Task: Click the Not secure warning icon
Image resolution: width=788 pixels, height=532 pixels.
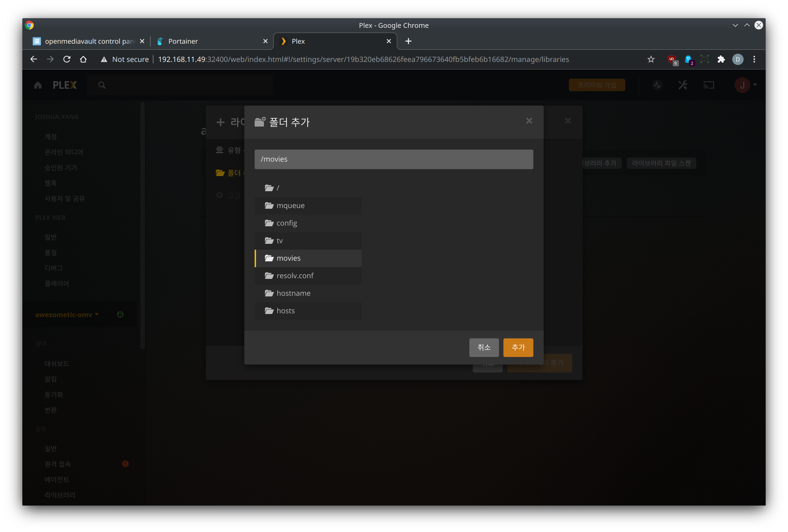Action: pos(104,59)
